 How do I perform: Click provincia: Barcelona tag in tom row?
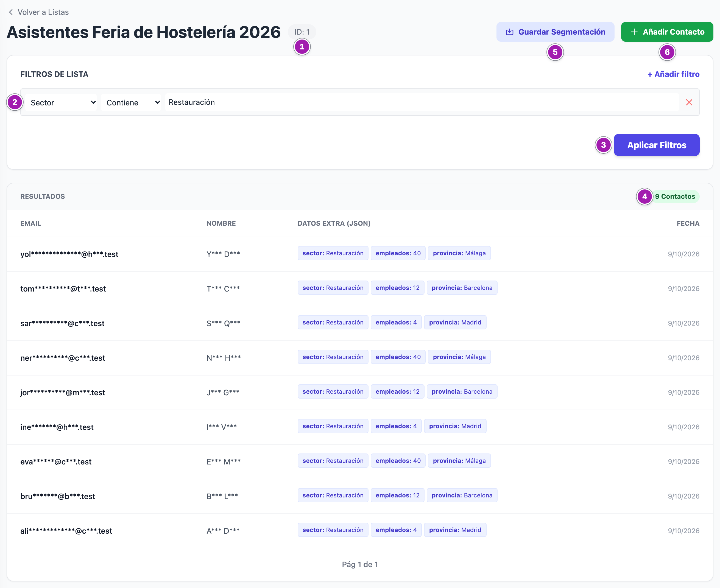coord(462,288)
